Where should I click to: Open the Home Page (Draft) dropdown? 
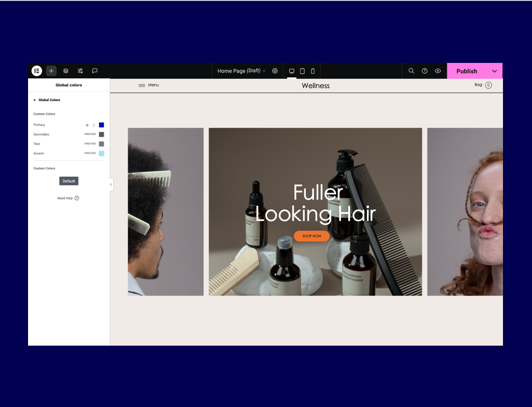[241, 71]
